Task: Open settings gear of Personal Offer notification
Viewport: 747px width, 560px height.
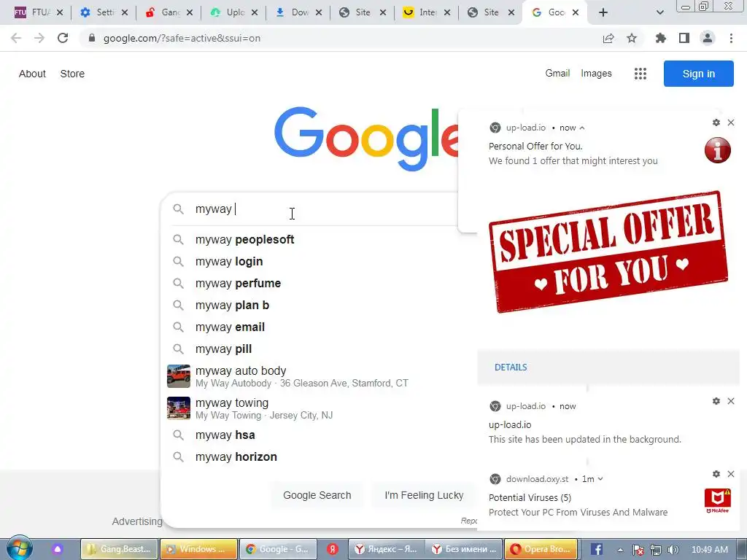Action: click(716, 122)
